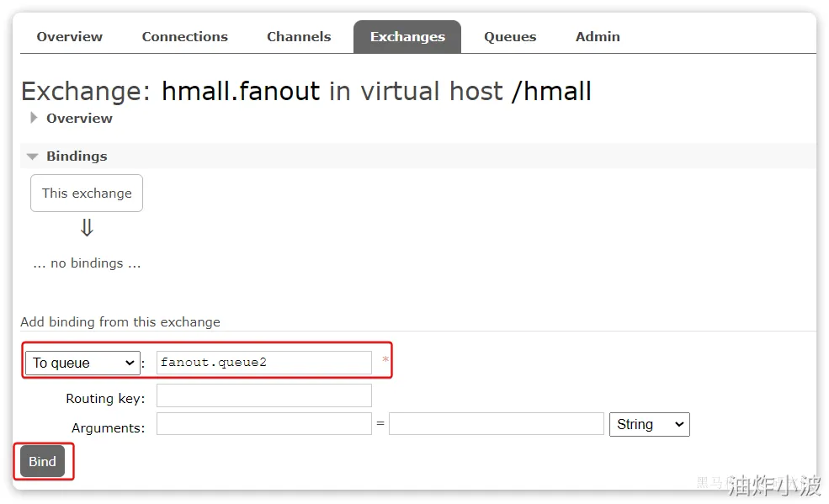Open the Overview tab
The image size is (829, 504).
[69, 37]
